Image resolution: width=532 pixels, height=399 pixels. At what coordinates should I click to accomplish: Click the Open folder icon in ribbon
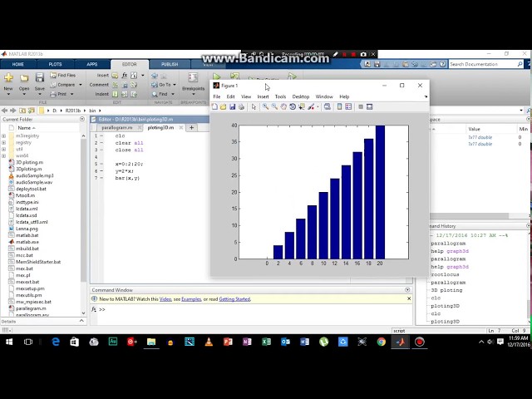(x=24, y=78)
